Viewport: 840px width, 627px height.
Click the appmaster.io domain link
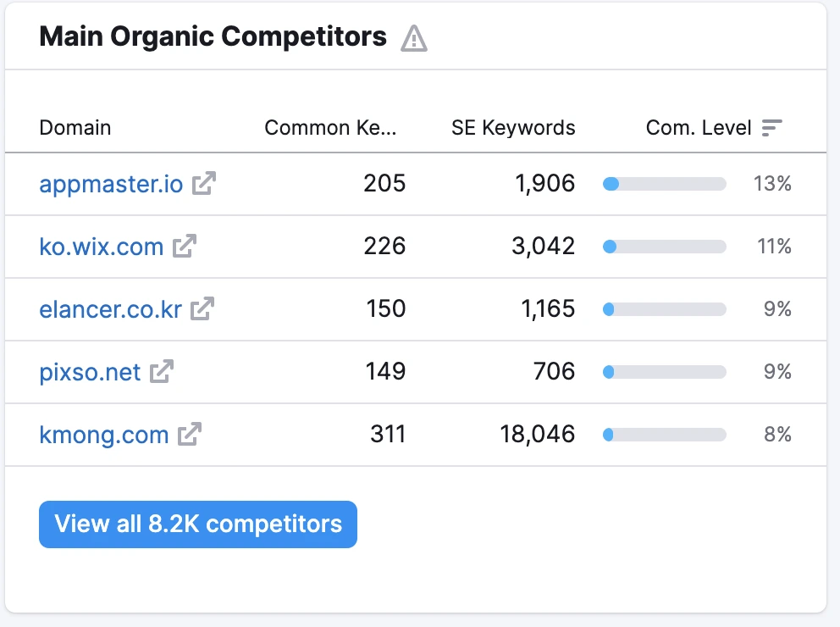coord(111,183)
